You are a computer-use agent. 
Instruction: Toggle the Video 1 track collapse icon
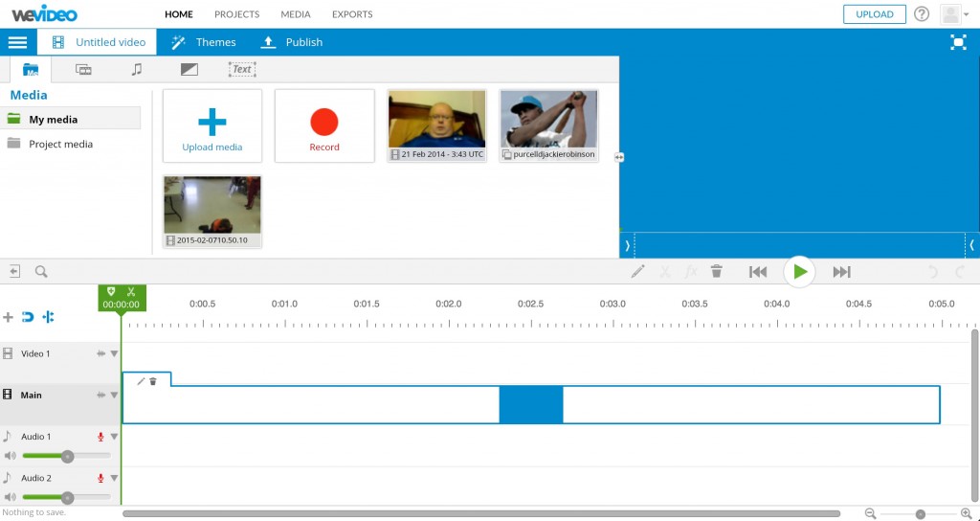[x=100, y=353]
